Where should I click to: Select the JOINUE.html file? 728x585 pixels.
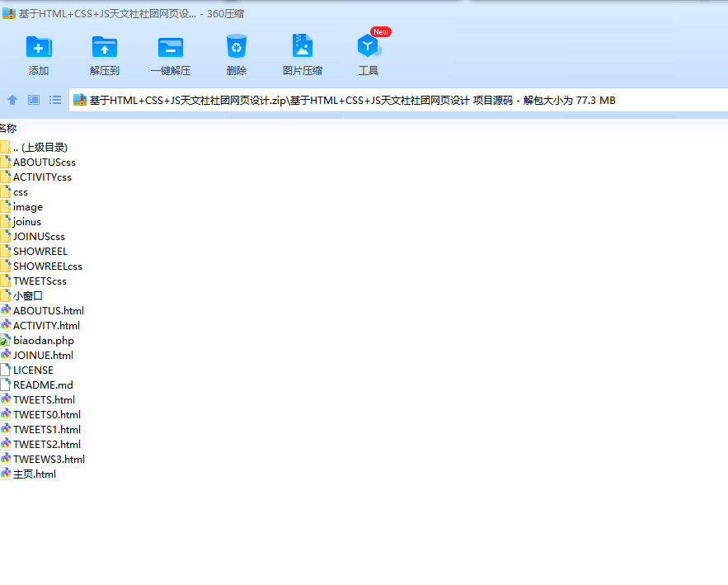(x=37, y=356)
